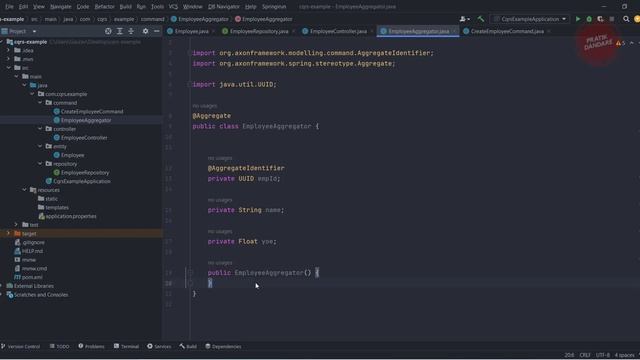The height and width of the screenshot is (360, 640).
Task: Collapse the command package
Action: coord(40,102)
